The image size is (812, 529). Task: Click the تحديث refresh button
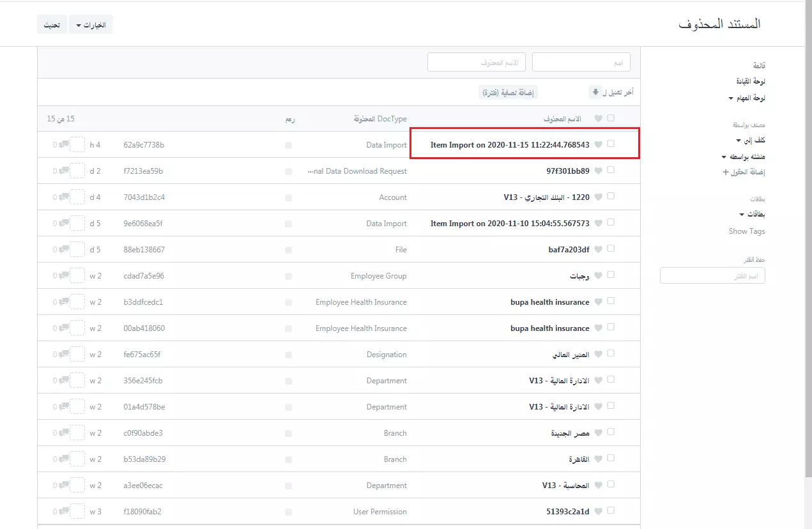pos(52,25)
